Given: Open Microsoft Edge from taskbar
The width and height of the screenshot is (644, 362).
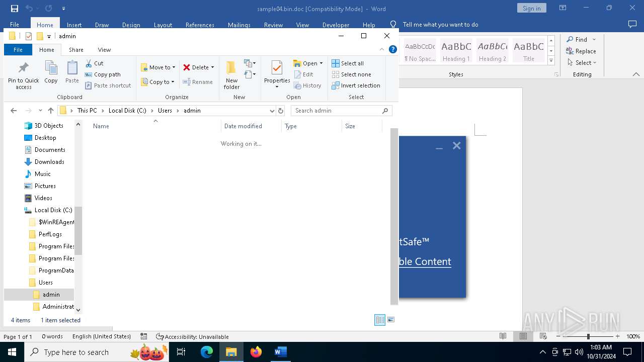Looking at the screenshot, I should click(x=207, y=352).
